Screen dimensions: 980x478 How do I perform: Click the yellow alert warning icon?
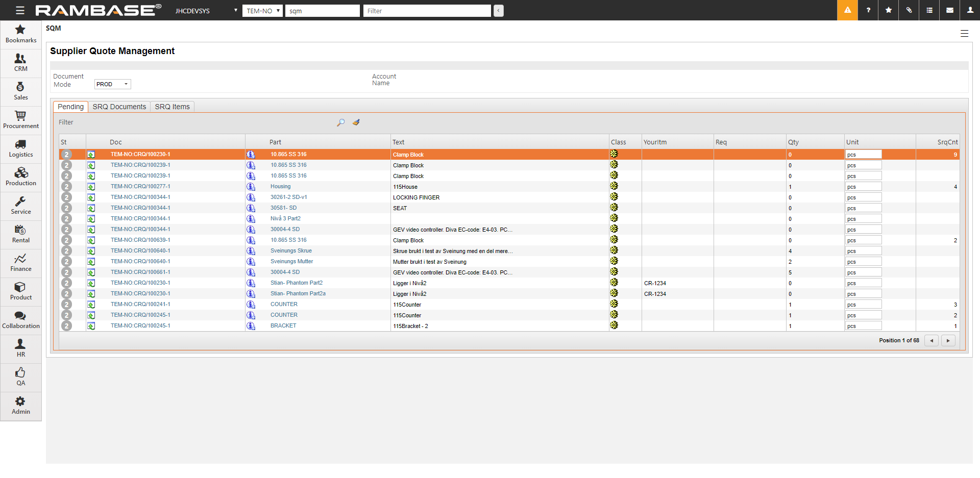click(x=847, y=10)
